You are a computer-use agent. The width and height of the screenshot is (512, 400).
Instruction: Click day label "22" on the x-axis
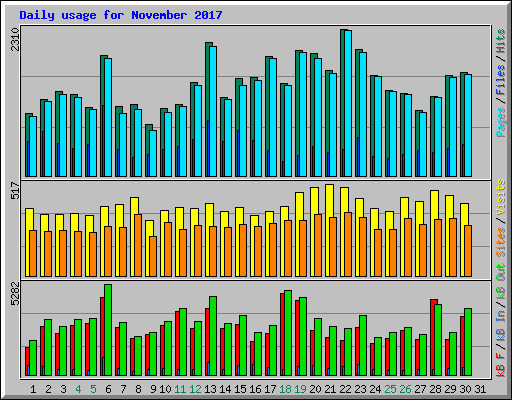[345, 389]
